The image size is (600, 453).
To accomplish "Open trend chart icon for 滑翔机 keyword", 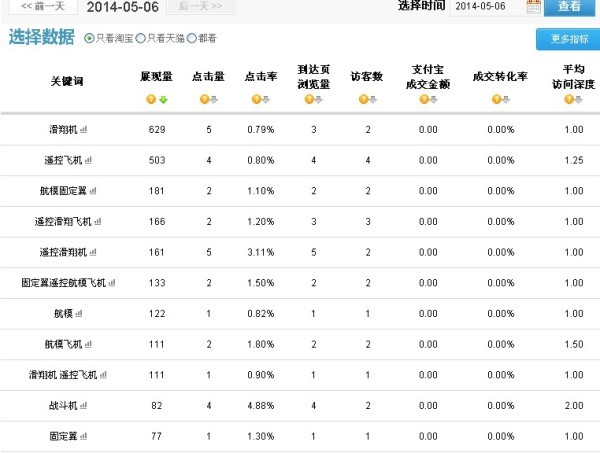I will pyautogui.click(x=83, y=130).
